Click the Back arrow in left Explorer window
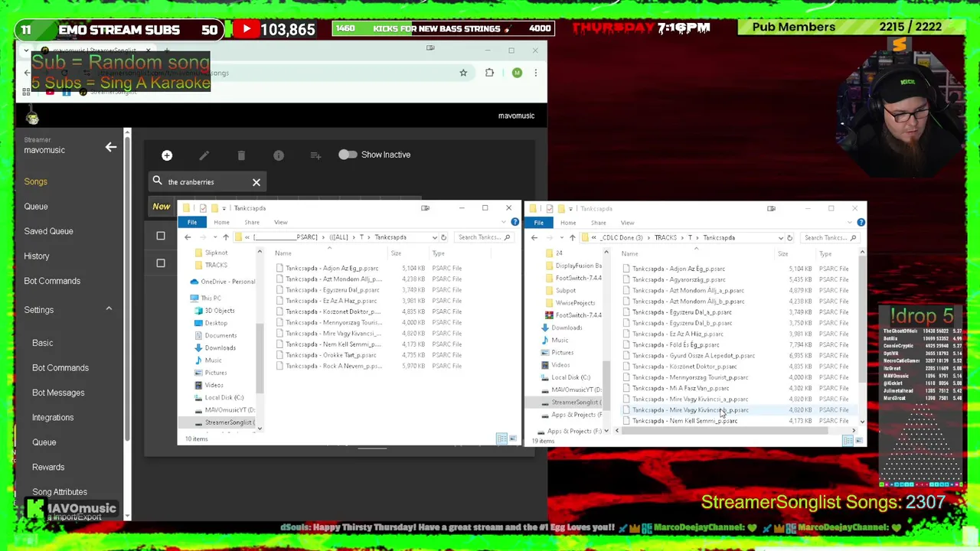This screenshot has width=980, height=551. click(188, 237)
